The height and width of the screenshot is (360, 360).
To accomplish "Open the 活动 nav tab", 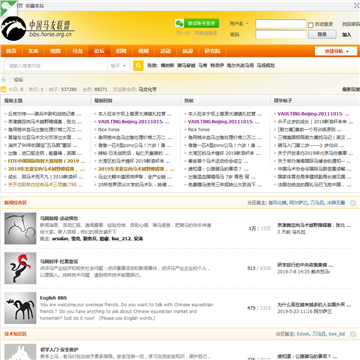I will click(165, 51).
